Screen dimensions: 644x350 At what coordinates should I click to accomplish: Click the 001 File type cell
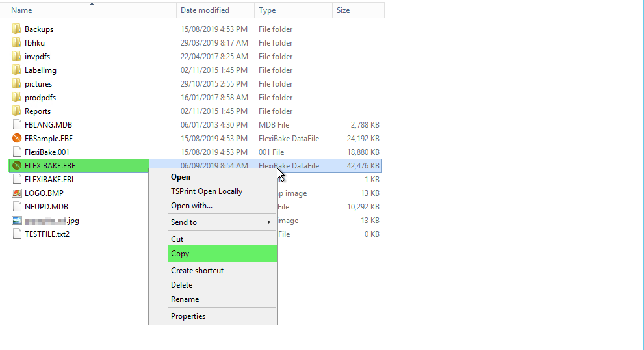[x=272, y=152]
